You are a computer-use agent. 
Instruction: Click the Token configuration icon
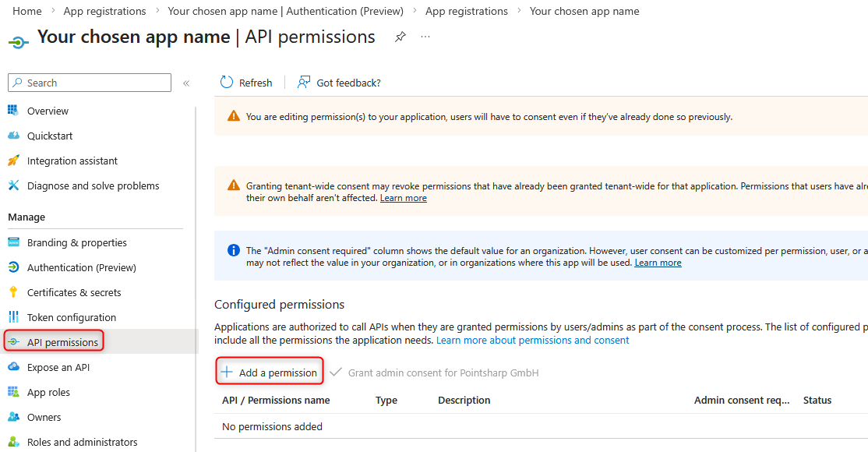pos(13,317)
